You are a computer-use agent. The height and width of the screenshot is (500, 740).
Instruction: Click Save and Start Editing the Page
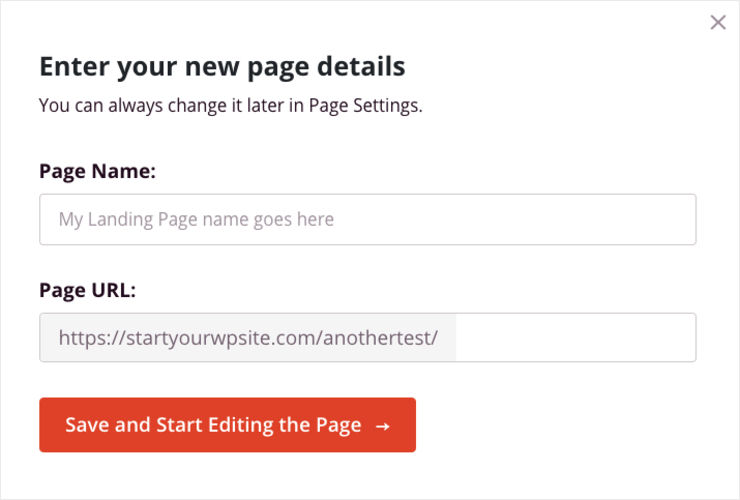227,425
